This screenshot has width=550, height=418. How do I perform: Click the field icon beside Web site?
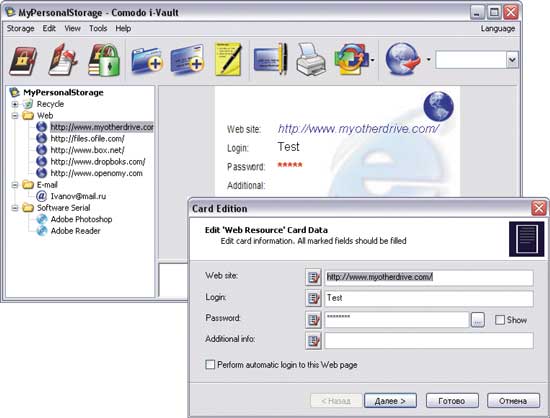pyautogui.click(x=313, y=277)
